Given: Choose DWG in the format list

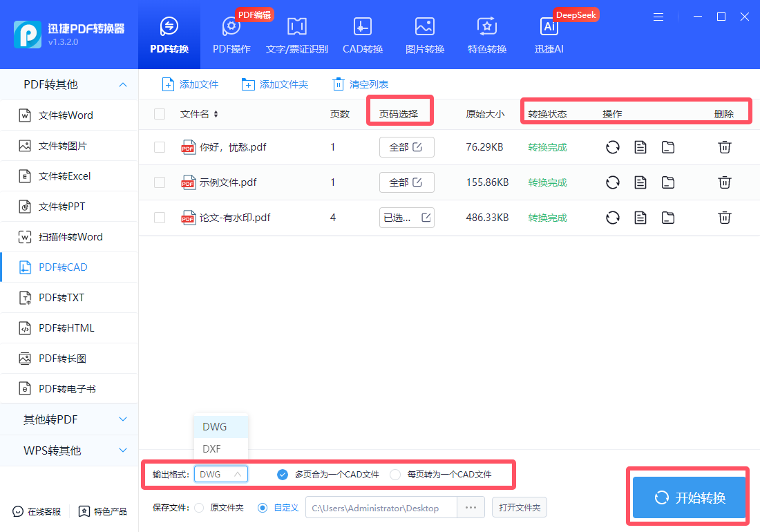Looking at the screenshot, I should pyautogui.click(x=221, y=427).
